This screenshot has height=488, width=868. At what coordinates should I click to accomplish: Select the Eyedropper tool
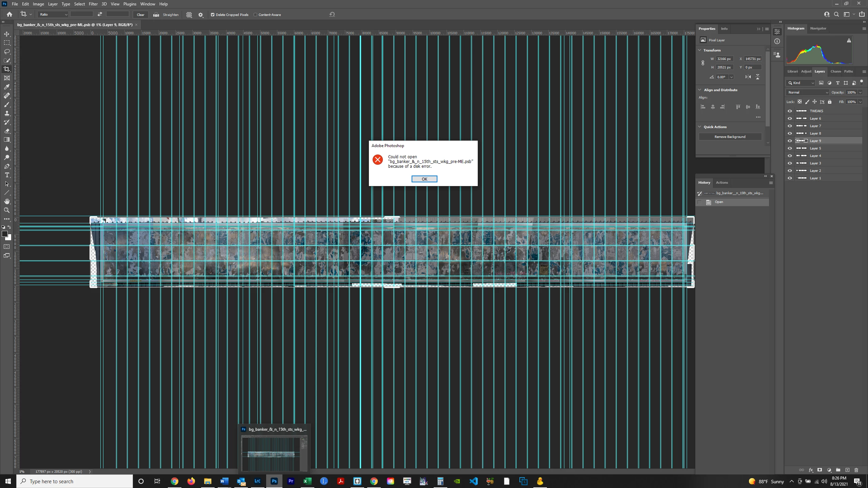click(7, 87)
